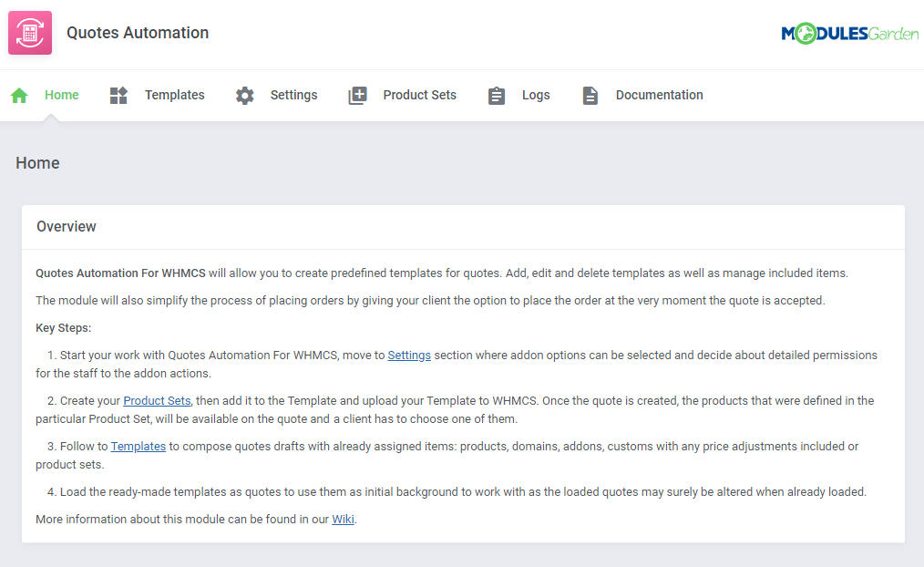
Task: Open the Wiki link
Action: [343, 520]
